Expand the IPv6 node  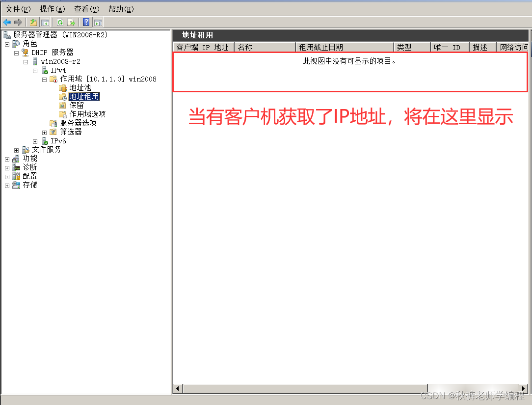point(35,141)
